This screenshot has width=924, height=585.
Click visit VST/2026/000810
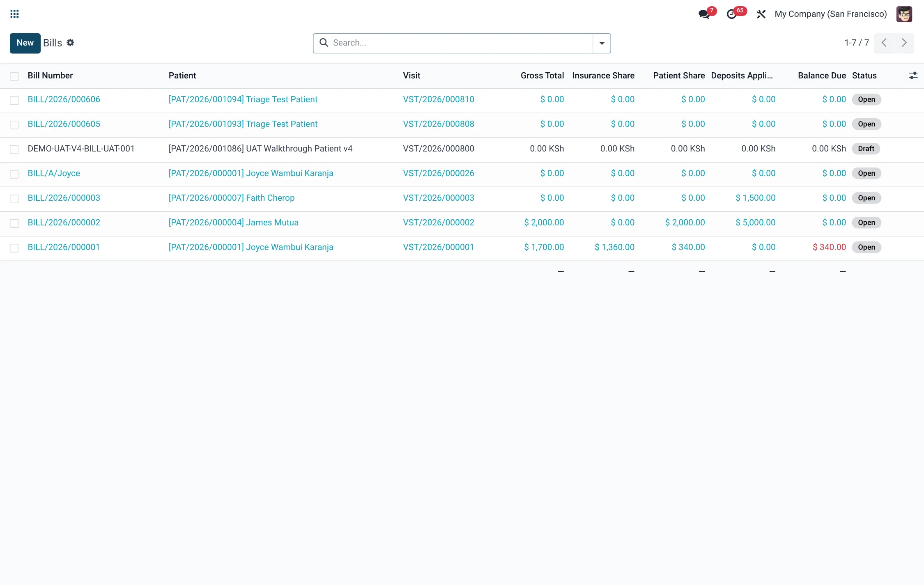click(438, 99)
